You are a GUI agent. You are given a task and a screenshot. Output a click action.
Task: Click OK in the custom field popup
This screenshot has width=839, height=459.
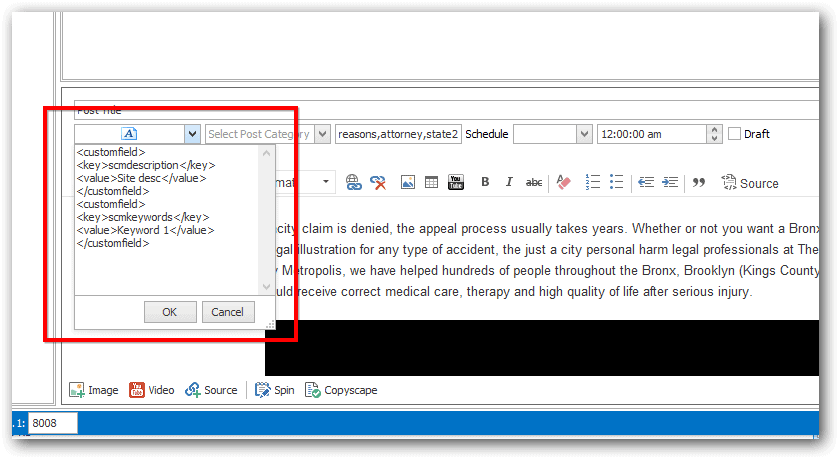[170, 312]
